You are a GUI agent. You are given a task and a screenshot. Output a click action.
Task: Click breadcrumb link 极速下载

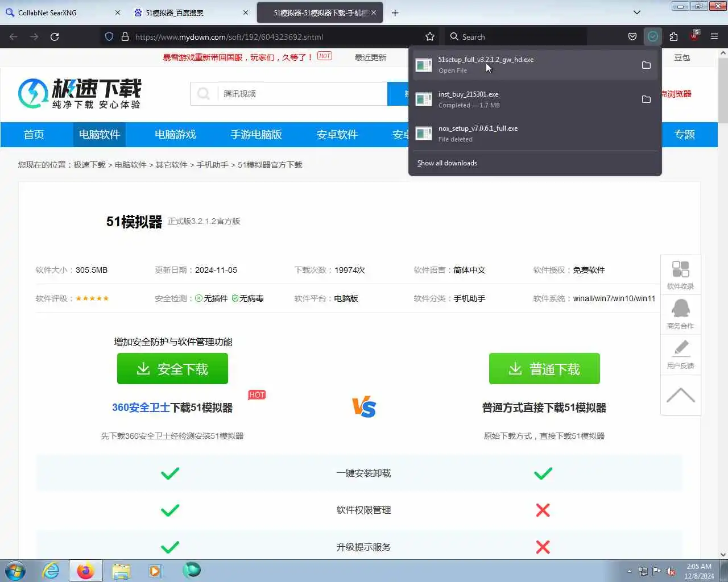coord(89,165)
